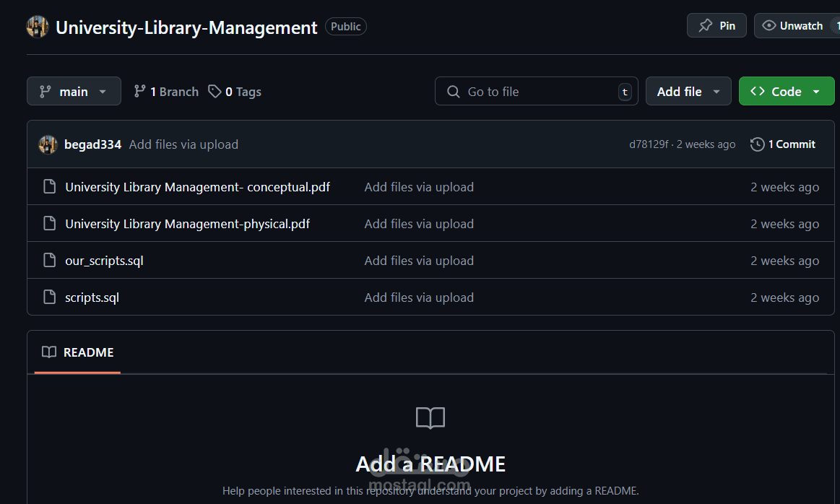Click the Add a README heading

pyautogui.click(x=430, y=464)
